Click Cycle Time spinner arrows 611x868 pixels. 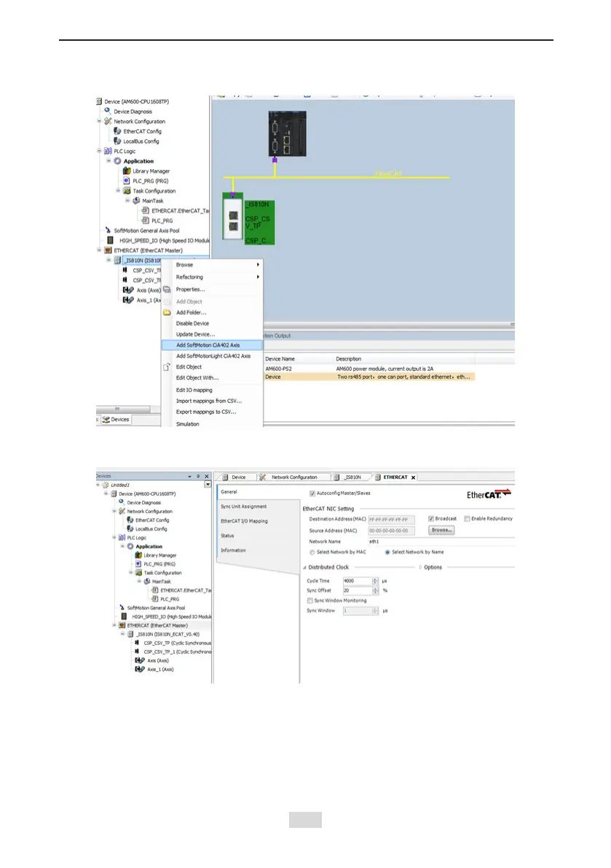376,581
